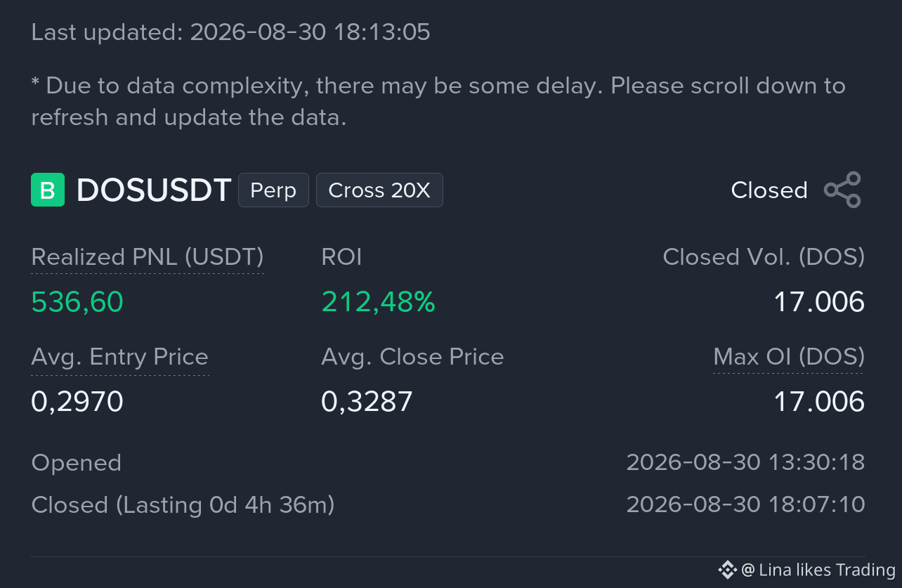Select the Cross 20X leverage tag
902x588 pixels.
[x=379, y=190]
